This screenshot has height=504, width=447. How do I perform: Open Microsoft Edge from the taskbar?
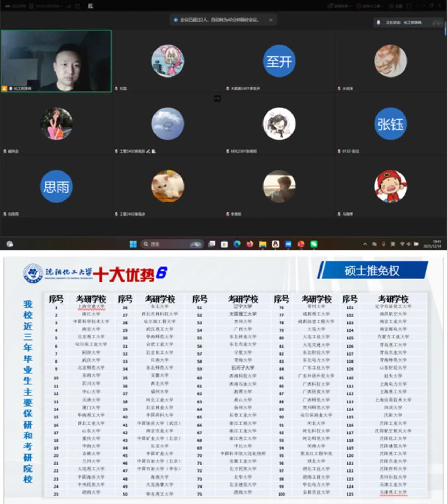pyautogui.click(x=237, y=244)
